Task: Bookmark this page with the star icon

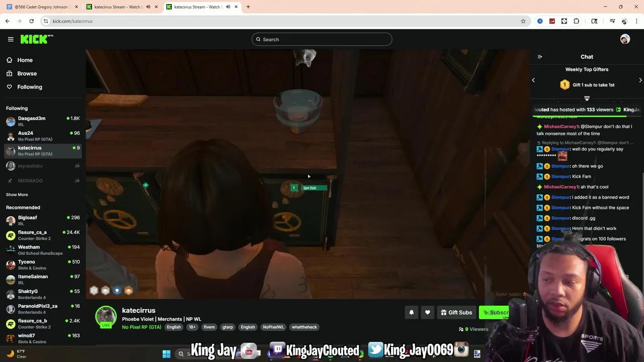Action: (x=523, y=21)
